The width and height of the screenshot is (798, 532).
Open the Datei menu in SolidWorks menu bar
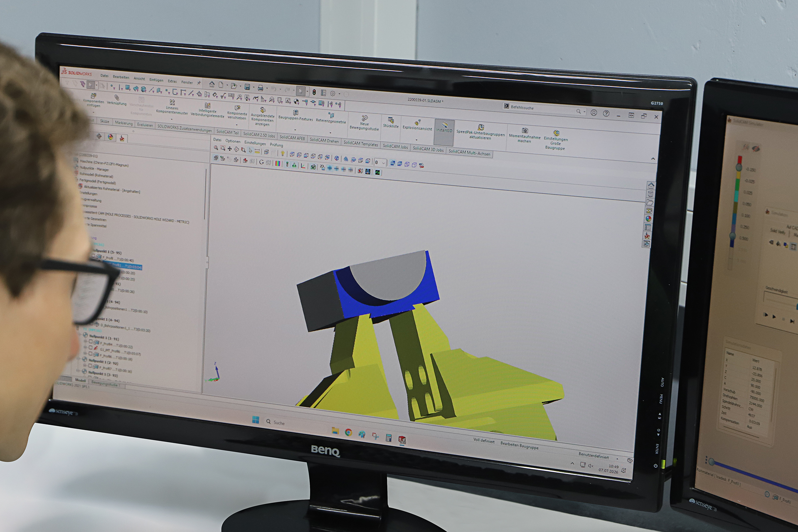pos(104,76)
